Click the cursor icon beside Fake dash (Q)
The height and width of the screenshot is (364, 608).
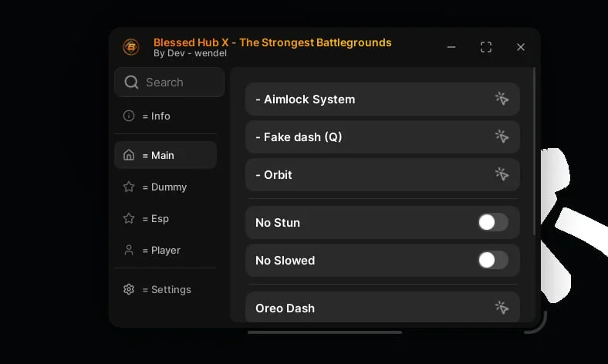pos(502,136)
